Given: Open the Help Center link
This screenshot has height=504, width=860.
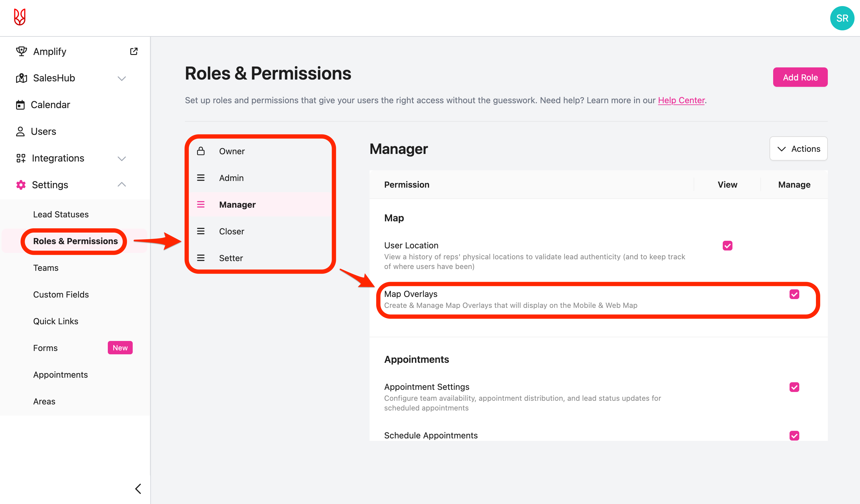Looking at the screenshot, I should (x=681, y=100).
